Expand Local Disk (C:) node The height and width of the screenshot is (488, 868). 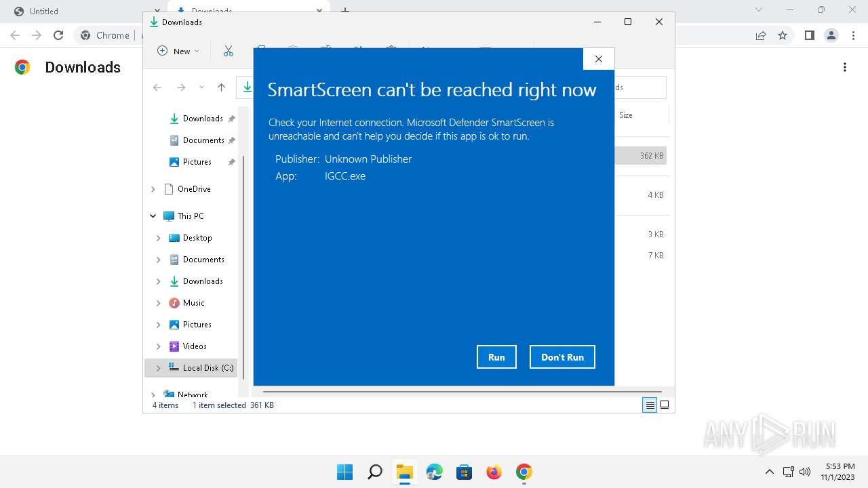[x=159, y=368]
